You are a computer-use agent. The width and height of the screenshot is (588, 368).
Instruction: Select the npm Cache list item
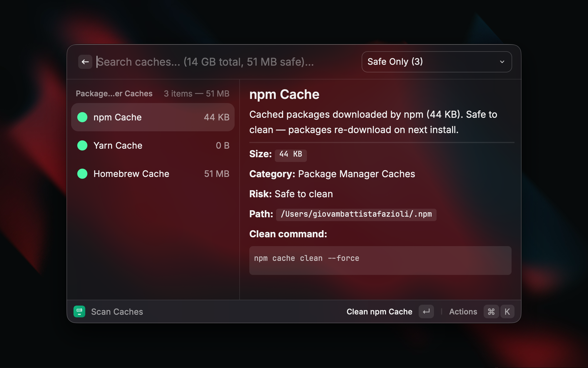153,117
